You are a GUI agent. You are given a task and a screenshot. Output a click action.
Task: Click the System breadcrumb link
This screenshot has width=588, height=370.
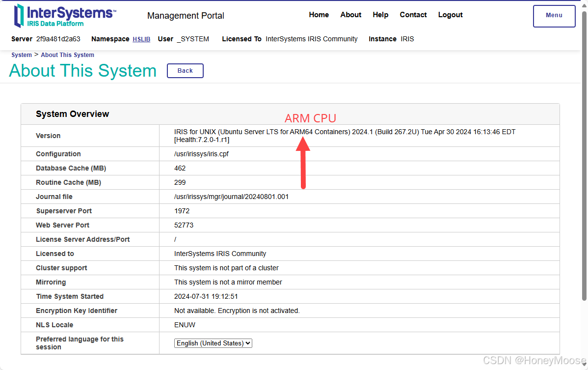[x=21, y=55]
